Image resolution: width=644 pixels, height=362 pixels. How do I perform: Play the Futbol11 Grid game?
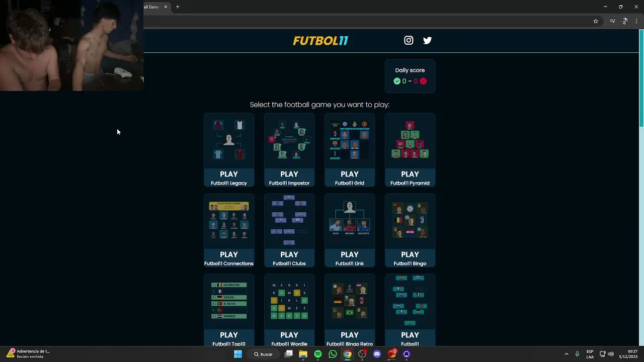350,150
